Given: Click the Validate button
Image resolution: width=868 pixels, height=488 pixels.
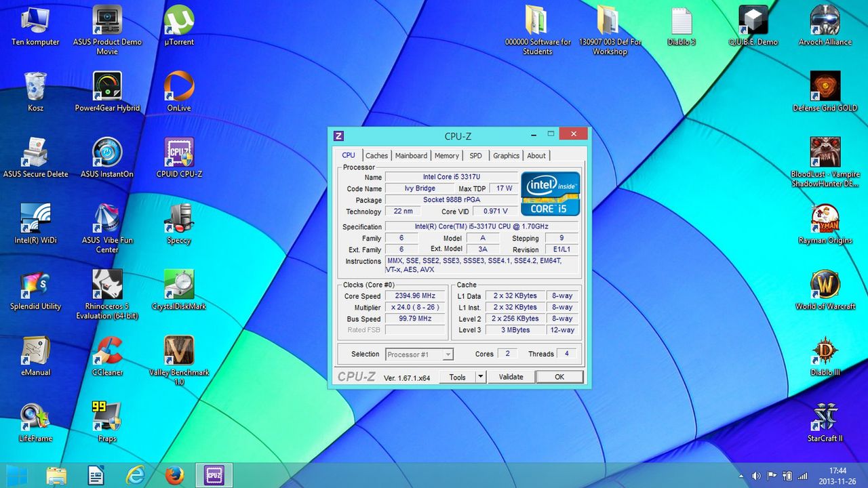Looking at the screenshot, I should point(511,377).
